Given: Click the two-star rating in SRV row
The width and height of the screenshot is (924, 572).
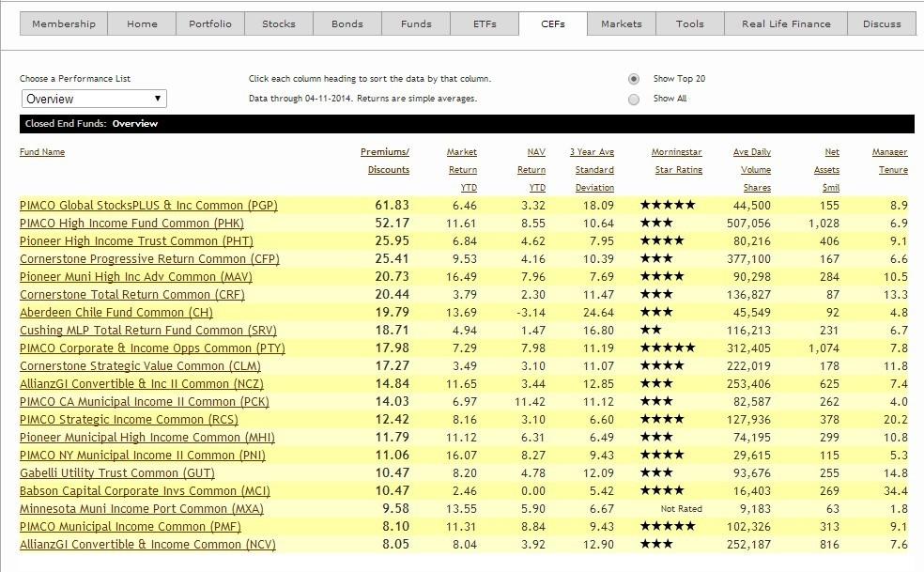Looking at the screenshot, I should pos(651,331).
